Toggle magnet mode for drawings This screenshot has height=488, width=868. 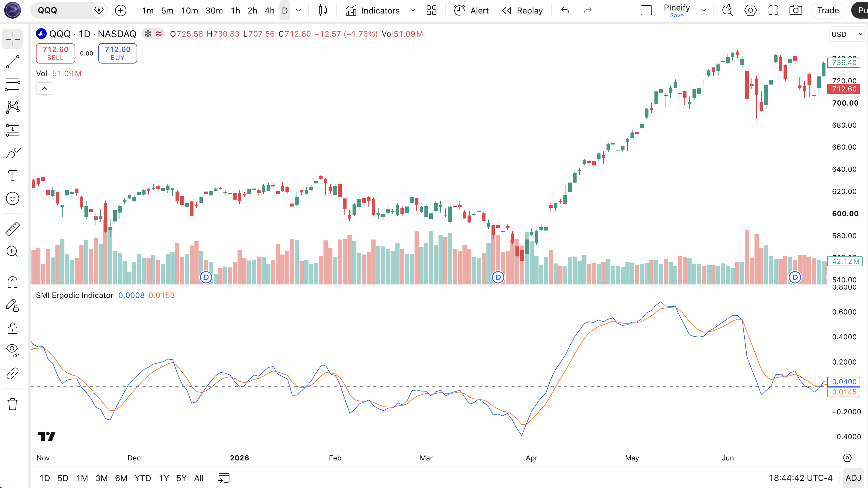pos(13,282)
